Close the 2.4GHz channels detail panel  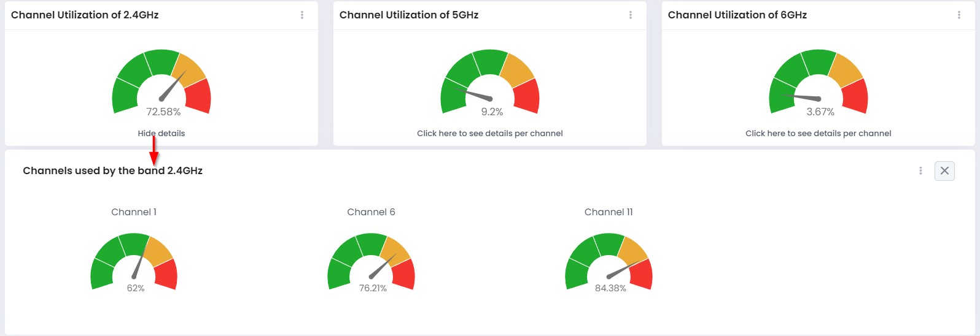click(944, 170)
